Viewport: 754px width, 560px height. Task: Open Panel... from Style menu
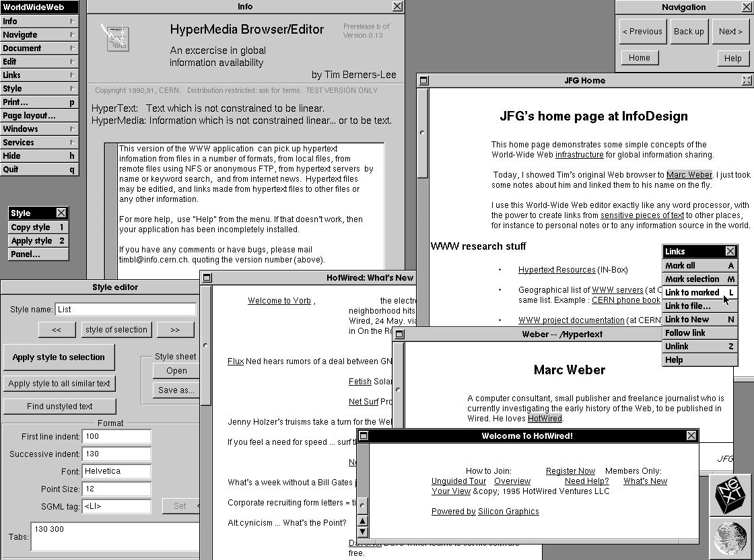(x=38, y=254)
